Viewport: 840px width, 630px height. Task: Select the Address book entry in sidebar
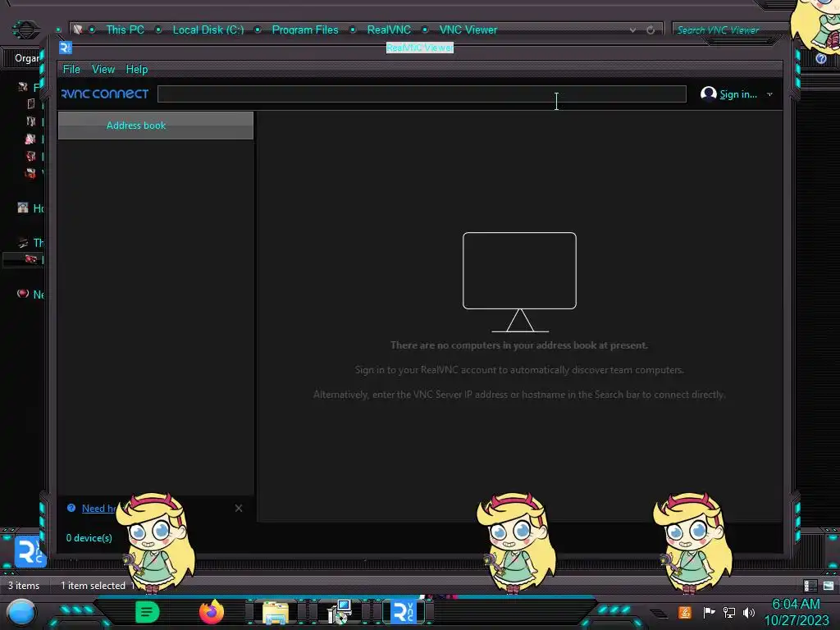(155, 126)
